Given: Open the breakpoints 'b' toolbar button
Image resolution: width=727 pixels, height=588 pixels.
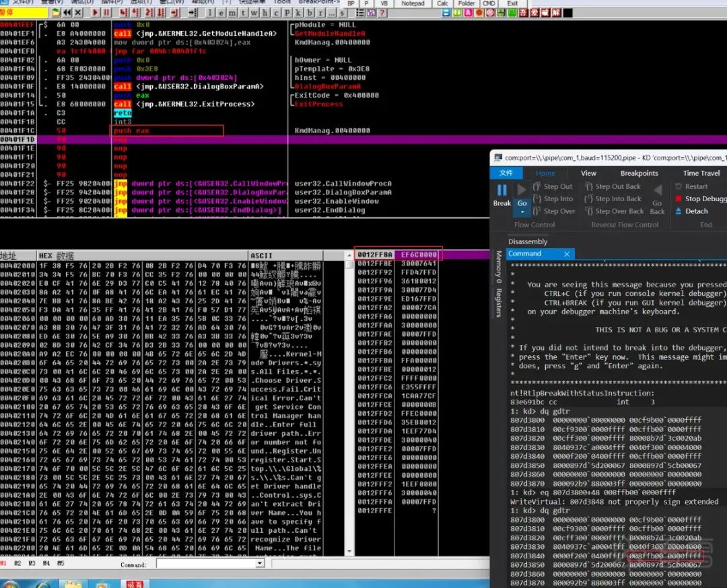Looking at the screenshot, I should point(309,13).
